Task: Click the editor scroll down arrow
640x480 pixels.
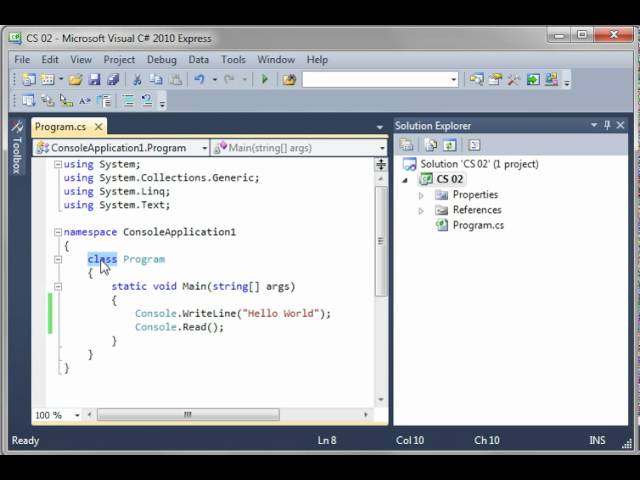Action: pos(381,400)
